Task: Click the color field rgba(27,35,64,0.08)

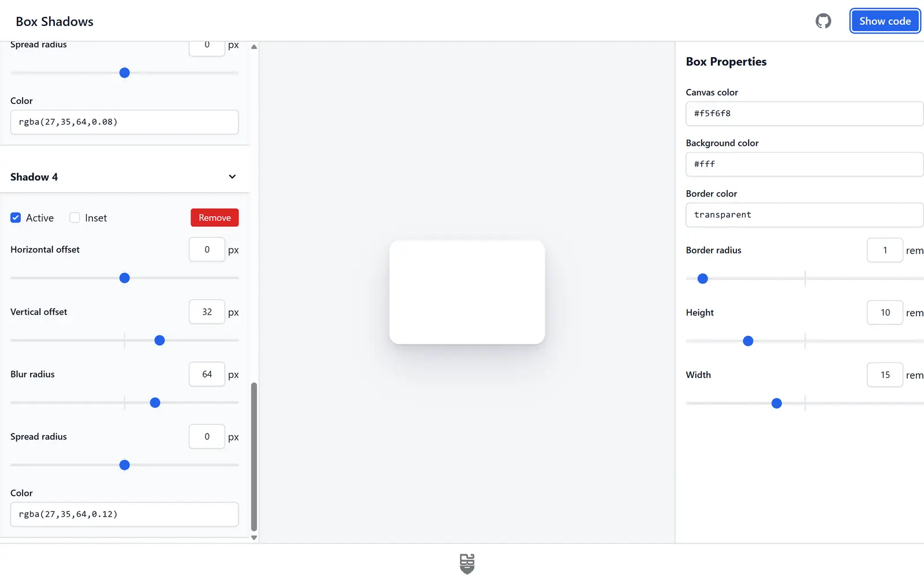Action: [x=124, y=122]
